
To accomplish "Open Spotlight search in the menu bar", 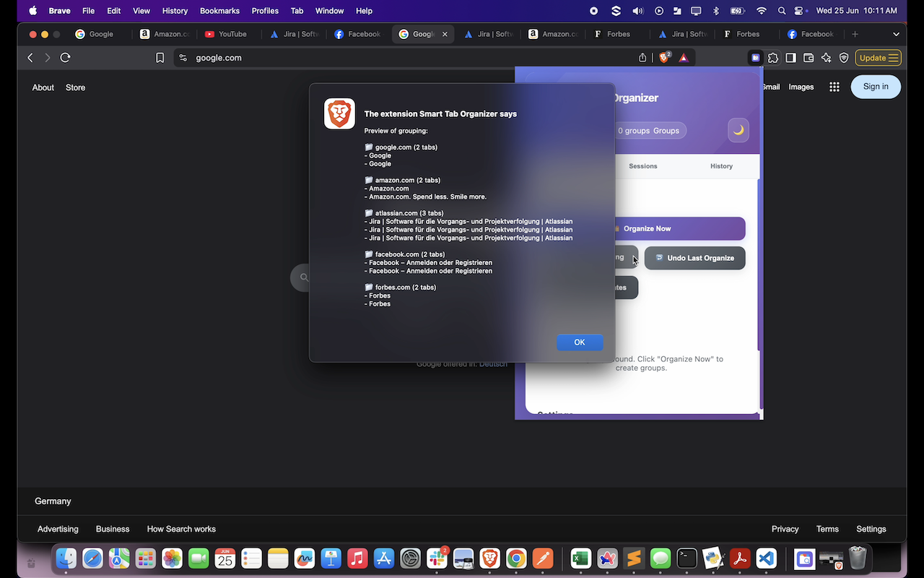I will click(x=782, y=11).
